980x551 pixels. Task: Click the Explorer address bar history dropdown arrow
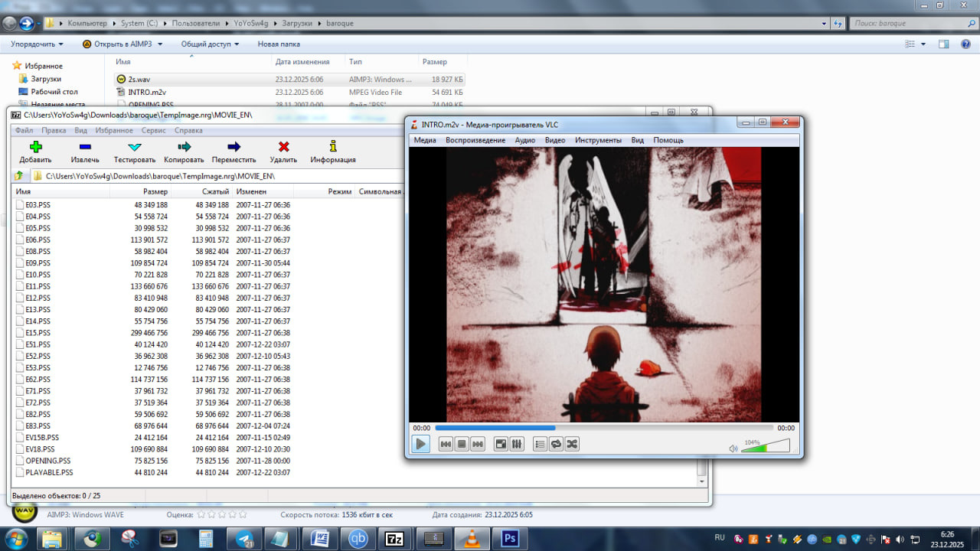pyautogui.click(x=825, y=23)
